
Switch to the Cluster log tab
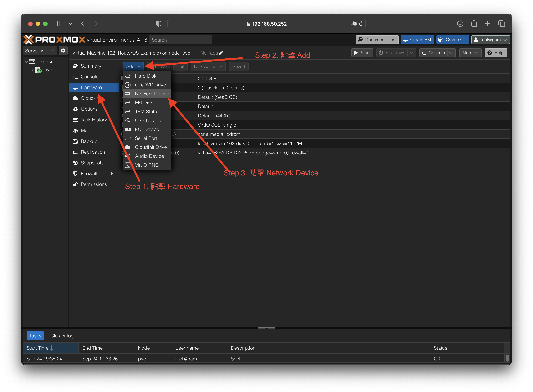click(x=62, y=336)
